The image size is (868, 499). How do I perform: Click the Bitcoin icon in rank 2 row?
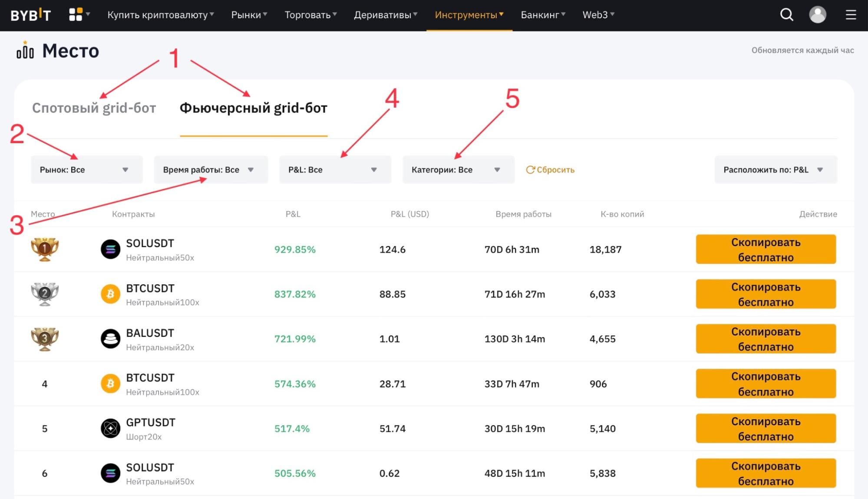[x=110, y=294]
